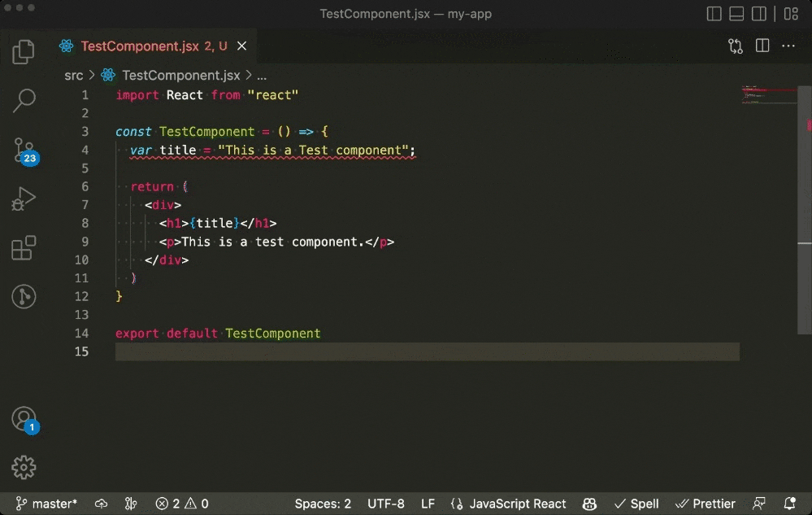
Task: Click the Open Changes compare icon
Action: (735, 46)
